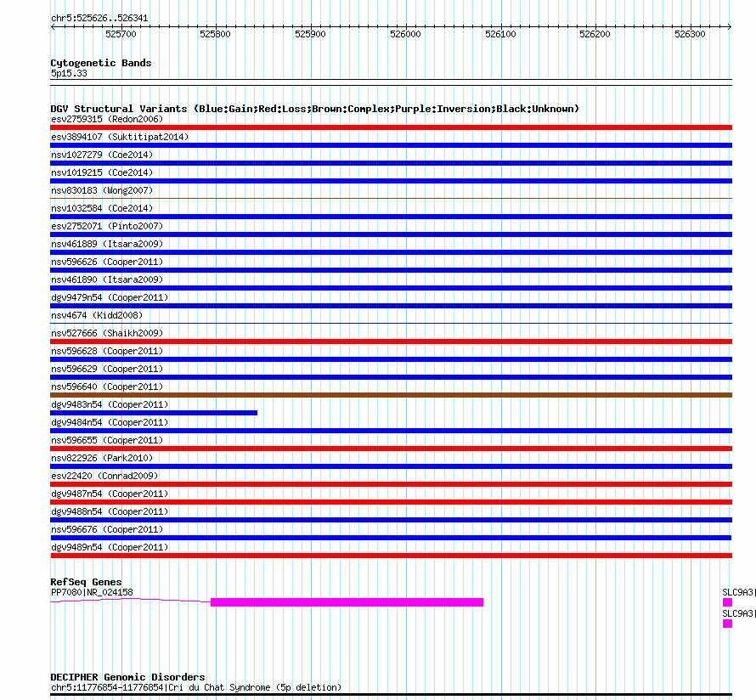
Task: Open nsv4674 (Kidd2008) label
Action: pos(97,315)
